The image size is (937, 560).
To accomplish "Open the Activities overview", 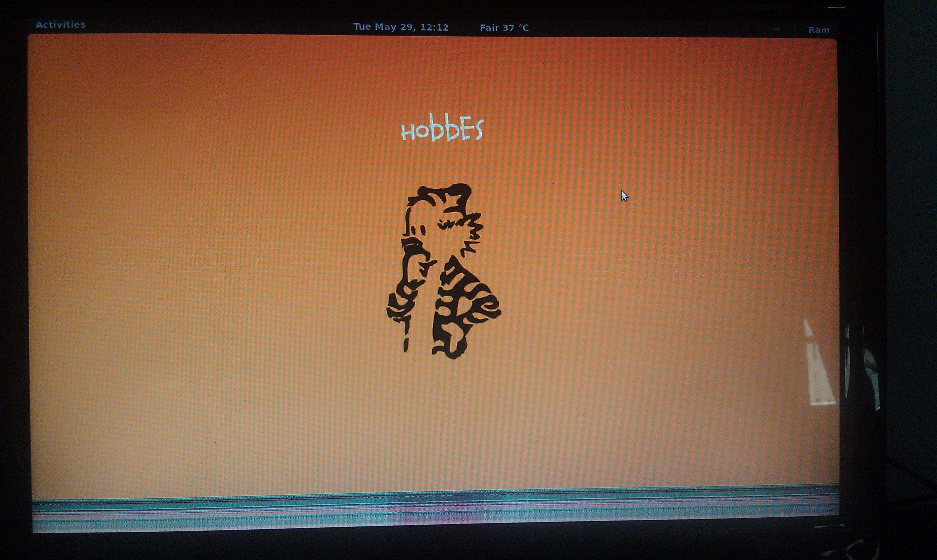I will pyautogui.click(x=60, y=25).
